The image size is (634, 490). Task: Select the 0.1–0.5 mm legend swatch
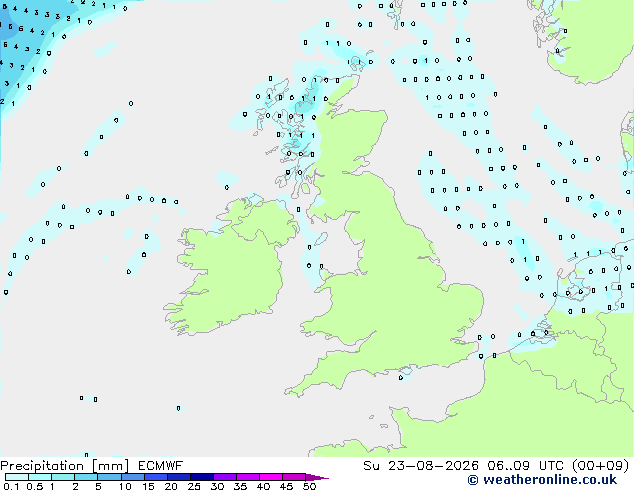pyautogui.click(x=17, y=477)
